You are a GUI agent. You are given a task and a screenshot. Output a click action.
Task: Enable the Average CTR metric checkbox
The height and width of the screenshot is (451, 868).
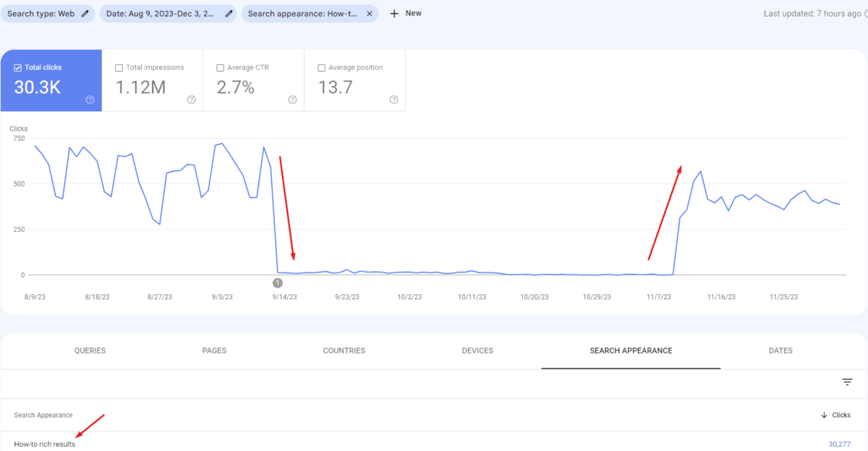[220, 67]
